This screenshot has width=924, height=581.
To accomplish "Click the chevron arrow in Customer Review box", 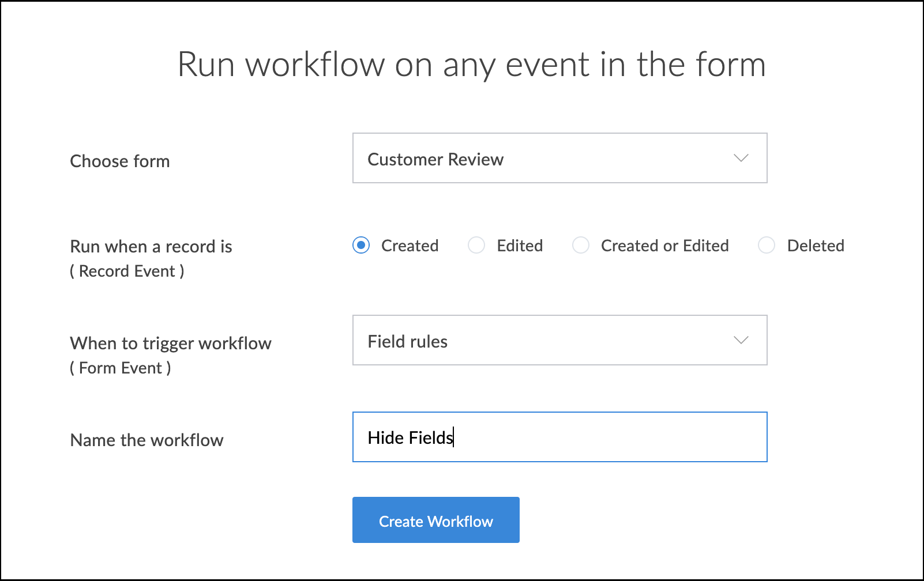I will [741, 159].
